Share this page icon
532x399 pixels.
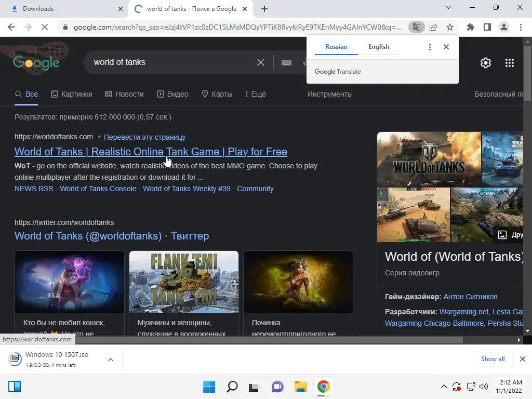(x=433, y=27)
